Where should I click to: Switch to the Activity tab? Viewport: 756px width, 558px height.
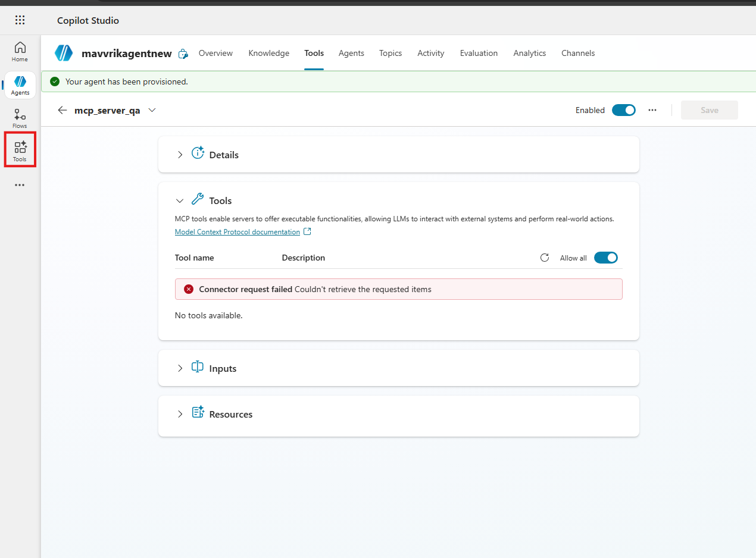430,53
